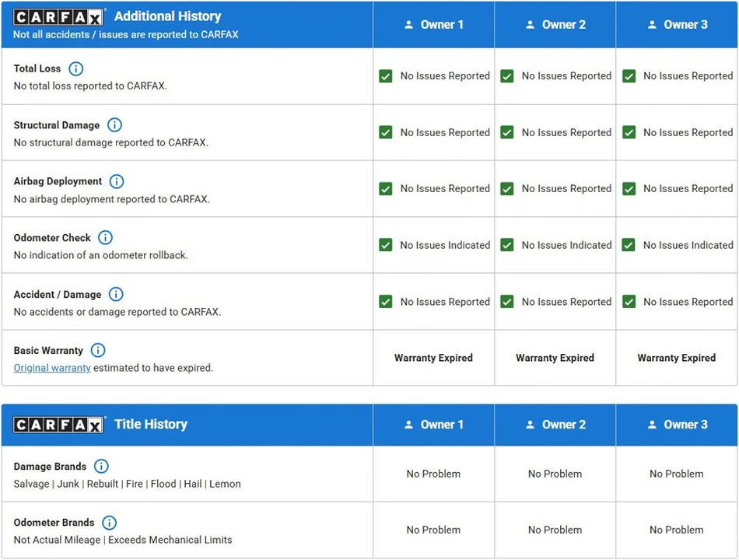
Task: Click the Accident / Damage checkmark for Owner 2
Action: [507, 302]
